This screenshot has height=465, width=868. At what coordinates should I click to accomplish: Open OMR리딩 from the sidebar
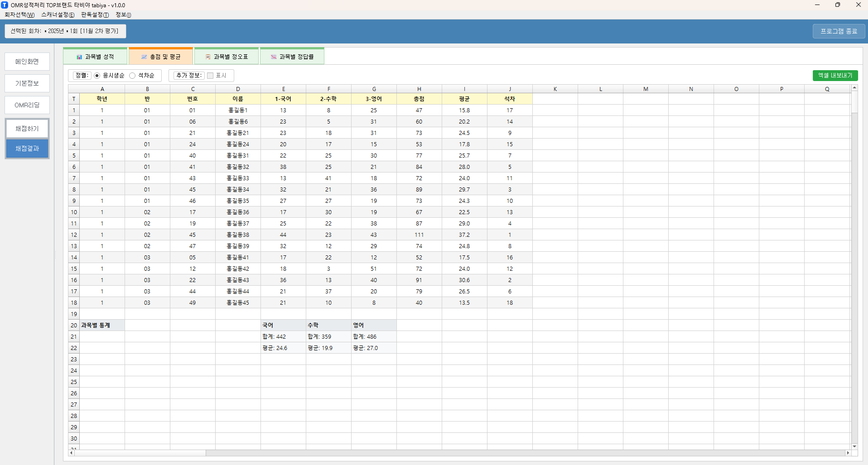27,105
